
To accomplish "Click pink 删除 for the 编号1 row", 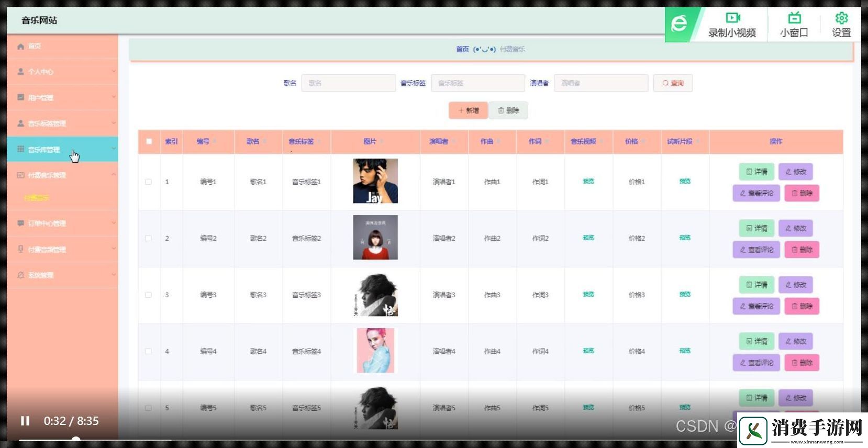I will click(802, 193).
